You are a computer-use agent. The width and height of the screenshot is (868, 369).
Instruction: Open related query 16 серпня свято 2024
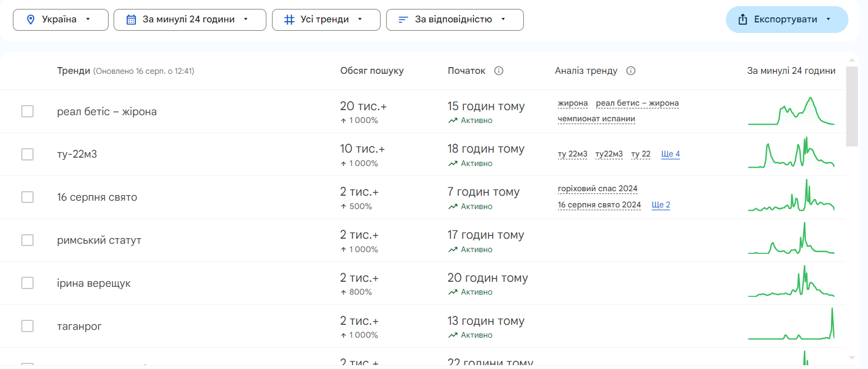(599, 205)
